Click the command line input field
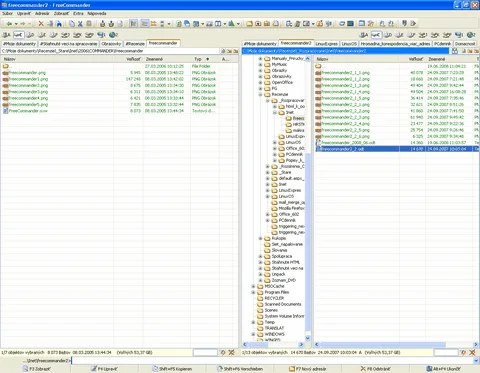Screen dimensions: 480x373 [272, 361]
